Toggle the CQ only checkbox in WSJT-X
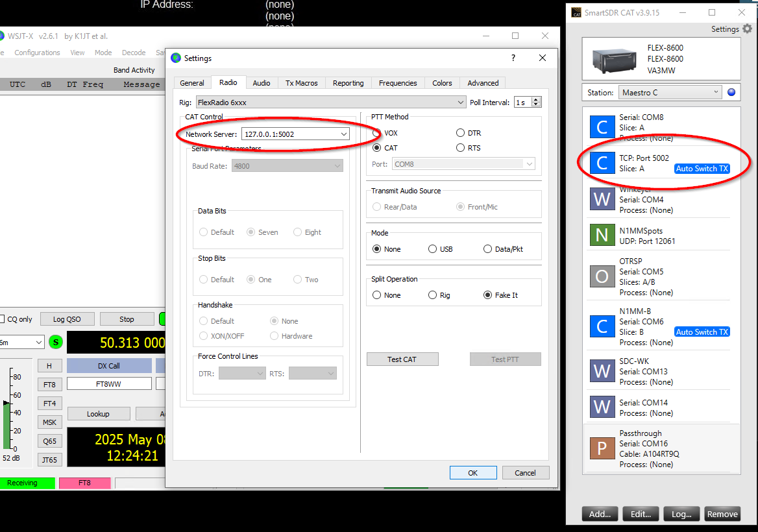The height and width of the screenshot is (532, 758). click(x=2, y=319)
